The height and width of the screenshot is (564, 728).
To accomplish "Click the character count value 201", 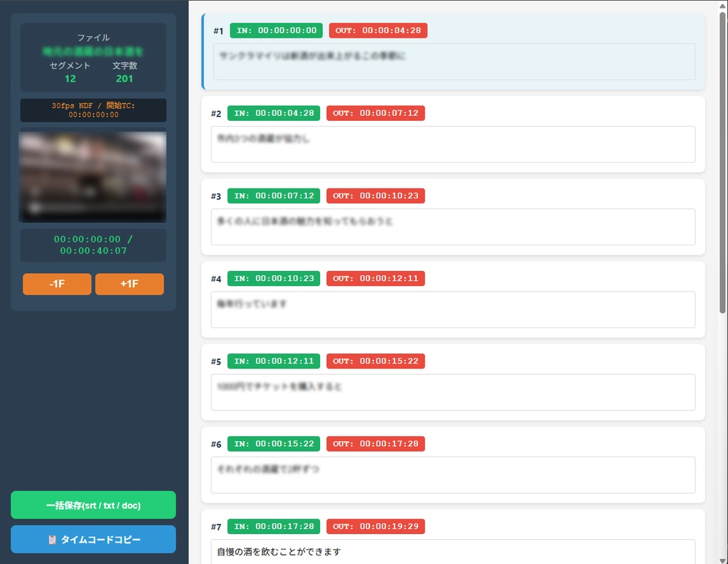I will tap(124, 79).
